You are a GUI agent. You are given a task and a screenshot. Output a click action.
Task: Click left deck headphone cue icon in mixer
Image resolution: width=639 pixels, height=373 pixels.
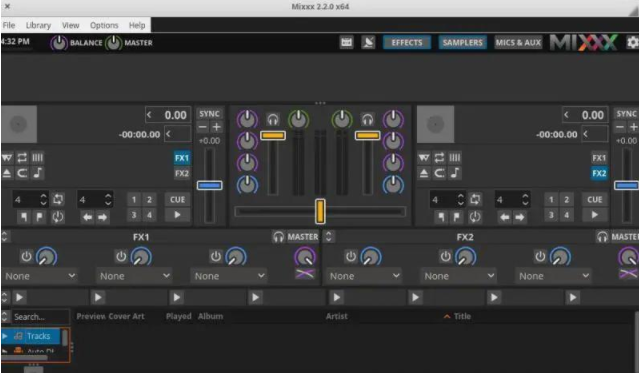tap(273, 119)
